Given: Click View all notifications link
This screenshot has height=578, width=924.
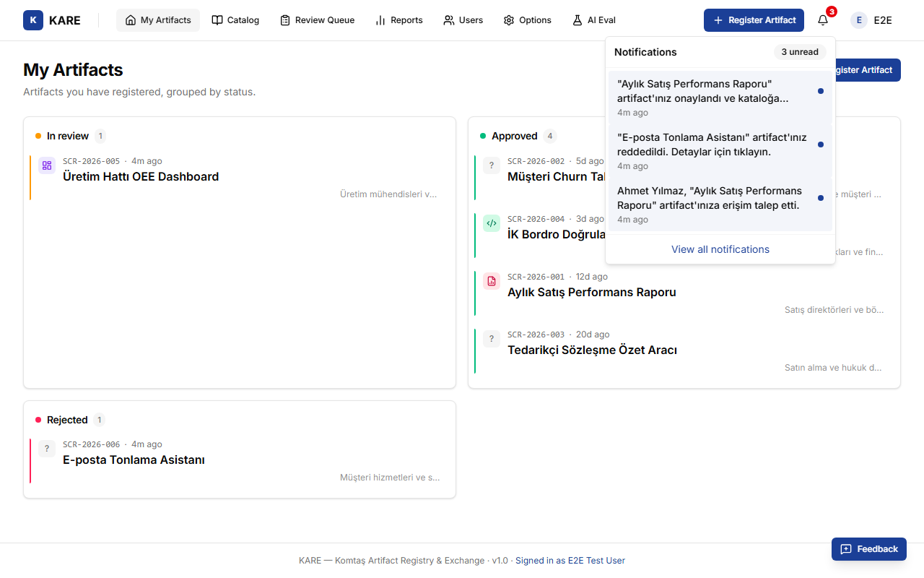Looking at the screenshot, I should tap(720, 249).
